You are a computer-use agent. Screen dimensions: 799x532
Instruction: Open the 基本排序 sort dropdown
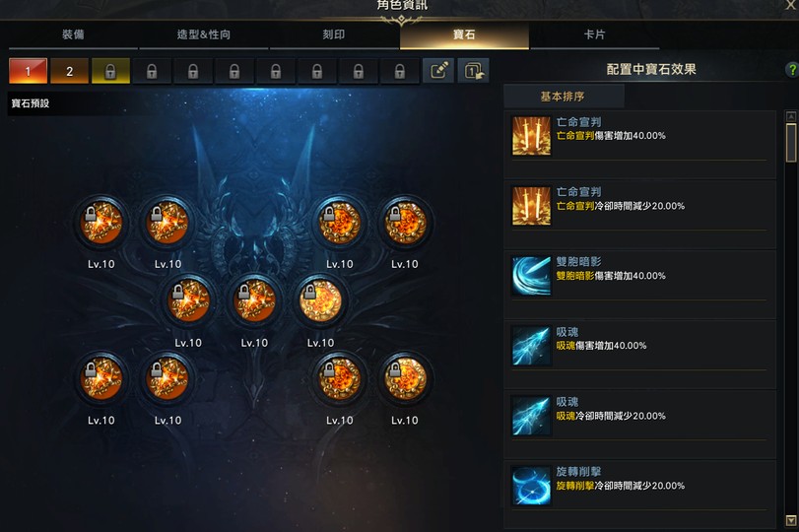point(564,97)
